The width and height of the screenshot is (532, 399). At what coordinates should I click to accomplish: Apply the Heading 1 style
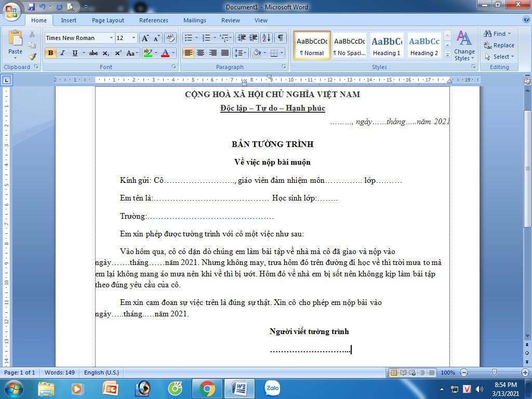tap(387, 45)
